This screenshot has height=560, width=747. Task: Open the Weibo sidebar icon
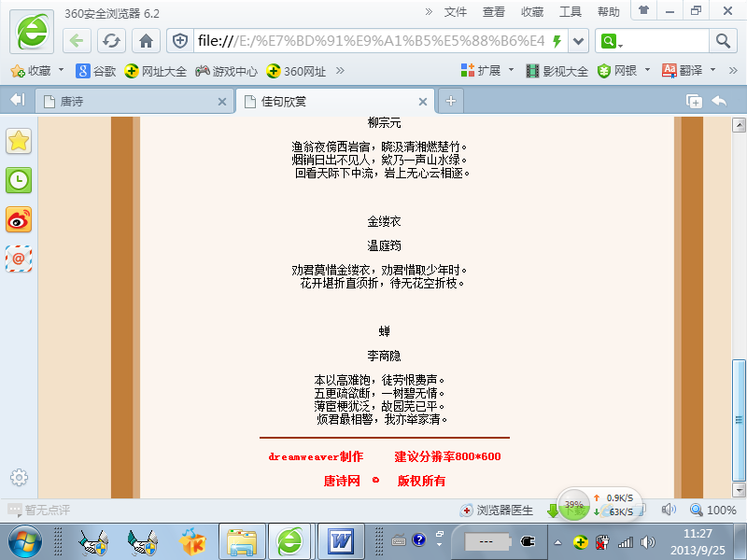(x=19, y=219)
